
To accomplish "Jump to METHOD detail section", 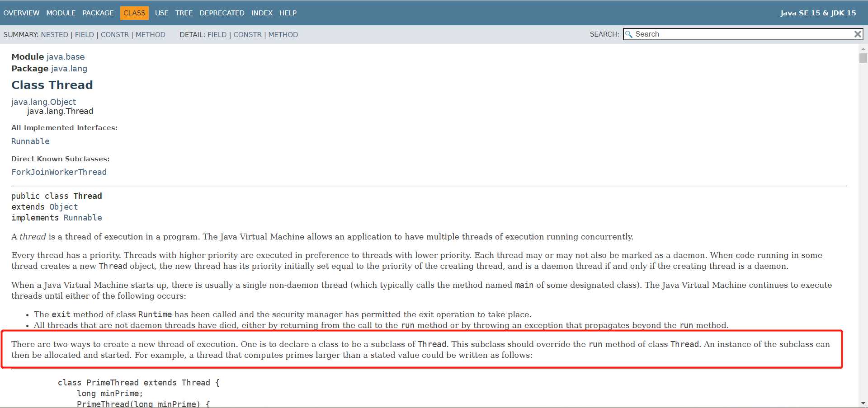I will coord(283,35).
